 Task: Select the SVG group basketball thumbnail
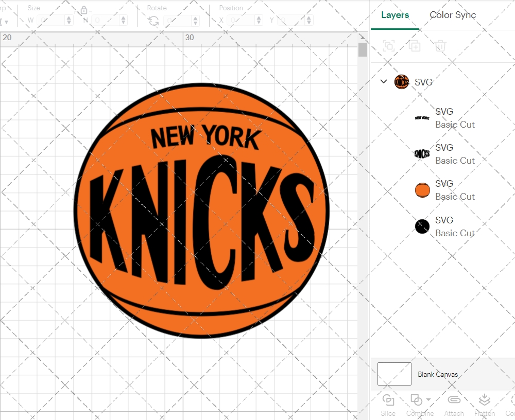401,82
